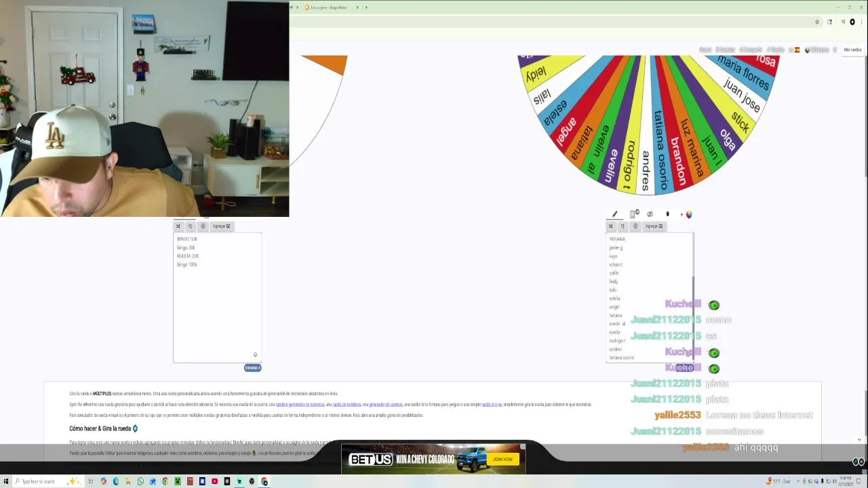Shuffle entries in the bingo prizes list
868x488 pixels.
tap(178, 226)
